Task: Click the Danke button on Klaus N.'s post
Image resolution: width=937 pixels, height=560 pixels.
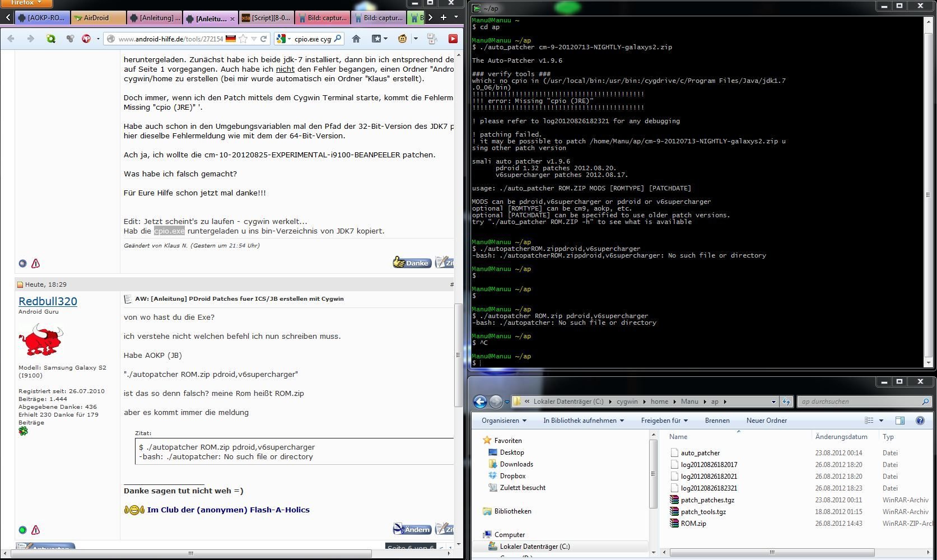Action: [x=412, y=262]
